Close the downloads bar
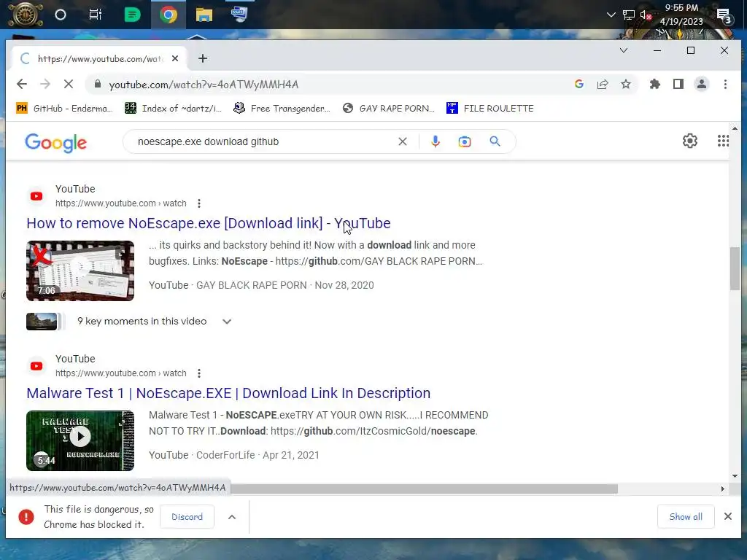The height and width of the screenshot is (560, 747). [x=727, y=517]
